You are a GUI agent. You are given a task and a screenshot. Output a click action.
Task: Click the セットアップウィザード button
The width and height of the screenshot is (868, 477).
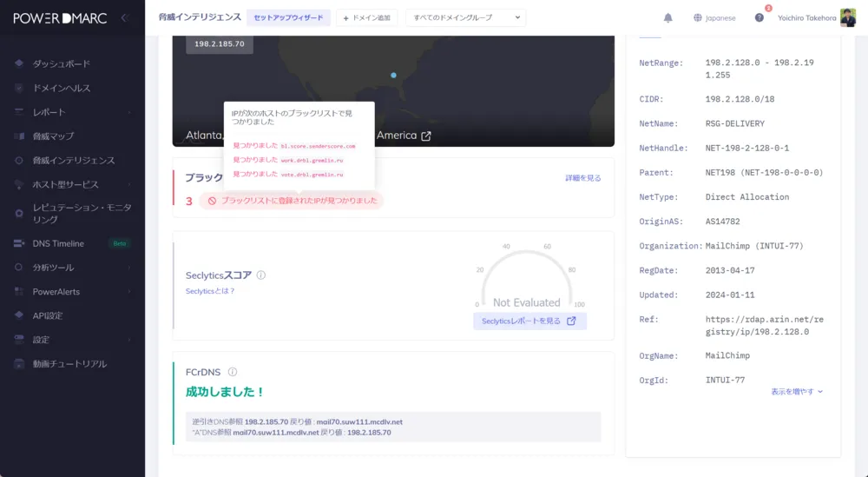coord(288,17)
